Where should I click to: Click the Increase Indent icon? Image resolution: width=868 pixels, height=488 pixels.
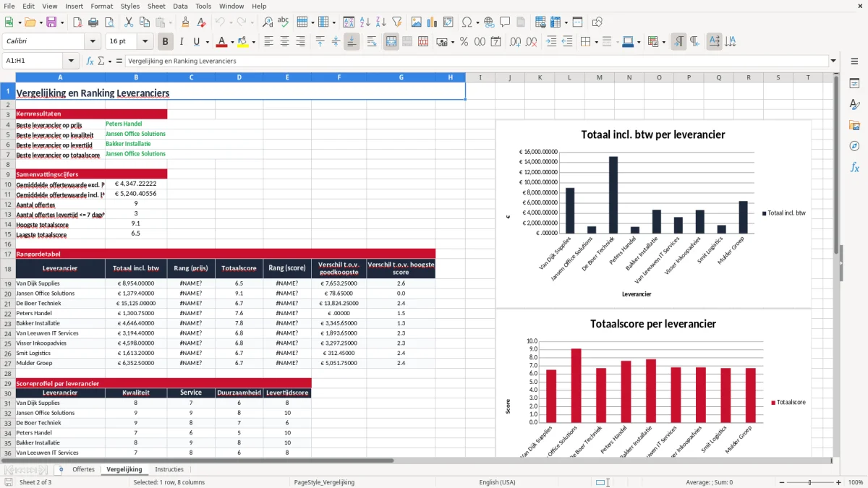pos(552,42)
